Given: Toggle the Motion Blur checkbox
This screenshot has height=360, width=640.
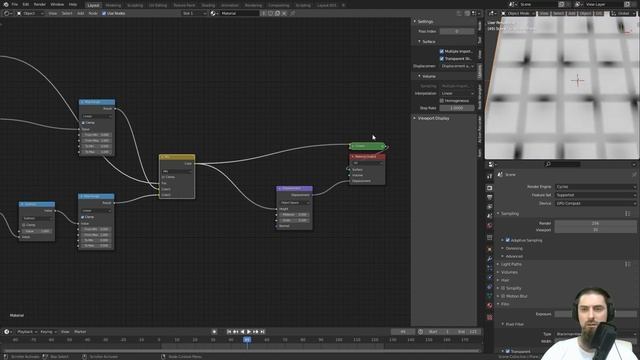Looking at the screenshot, I should tap(503, 296).
